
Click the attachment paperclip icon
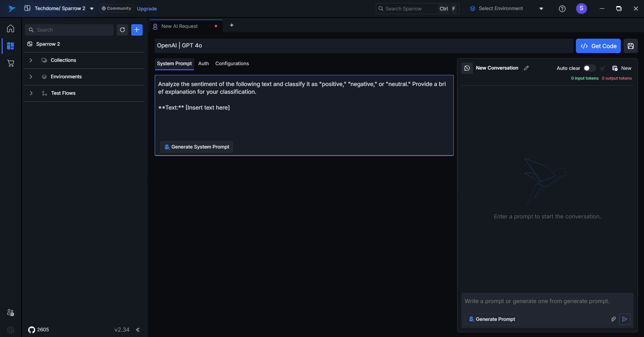(x=613, y=319)
